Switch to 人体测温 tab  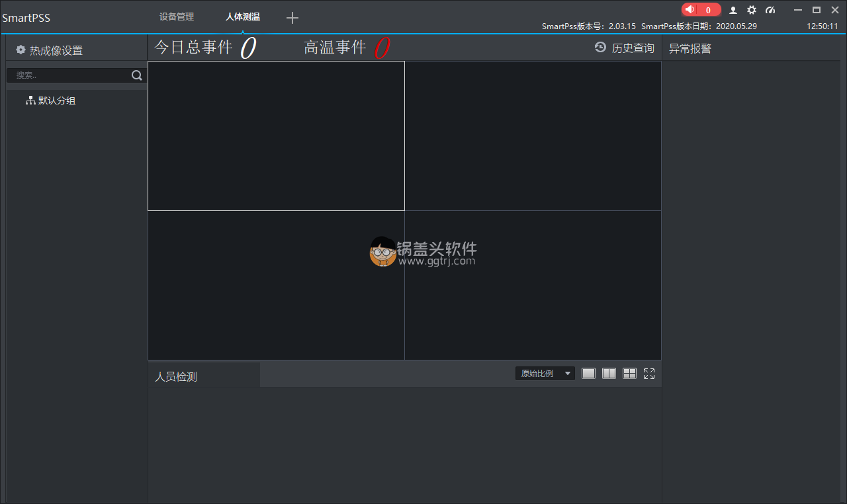coord(243,17)
